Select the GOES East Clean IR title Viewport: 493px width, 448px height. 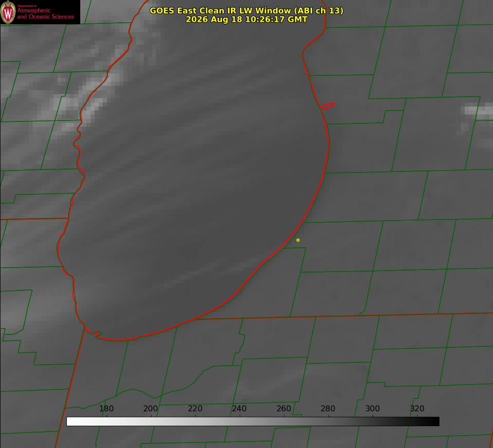coord(246,10)
